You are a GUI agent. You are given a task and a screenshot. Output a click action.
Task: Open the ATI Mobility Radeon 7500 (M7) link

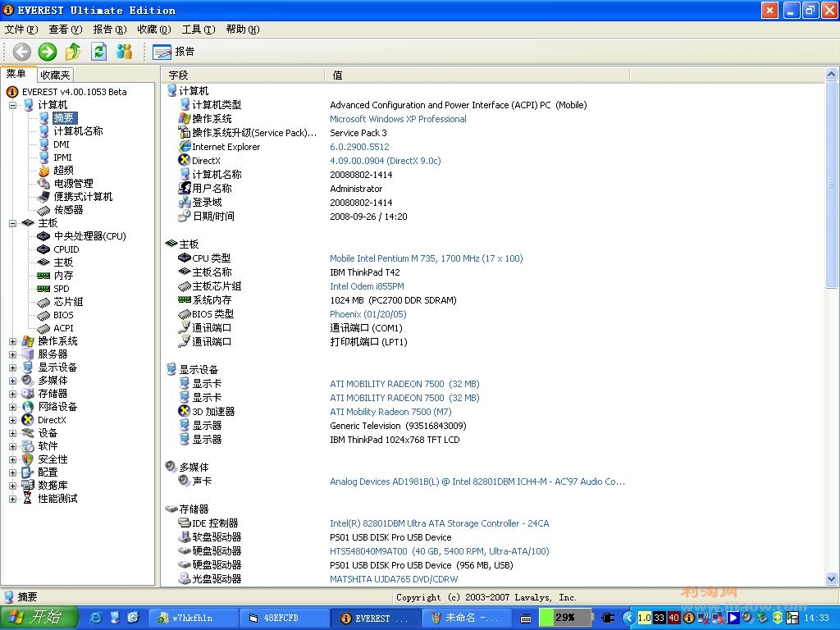[x=390, y=412]
